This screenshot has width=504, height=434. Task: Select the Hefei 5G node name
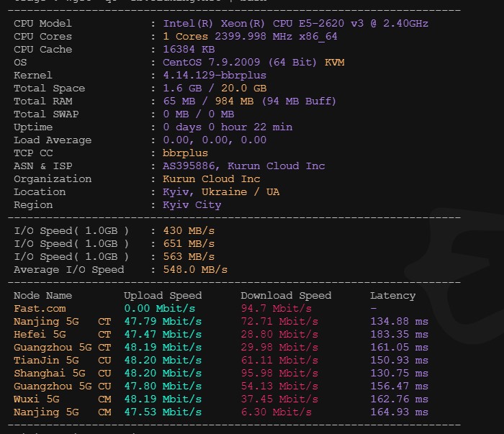point(40,335)
